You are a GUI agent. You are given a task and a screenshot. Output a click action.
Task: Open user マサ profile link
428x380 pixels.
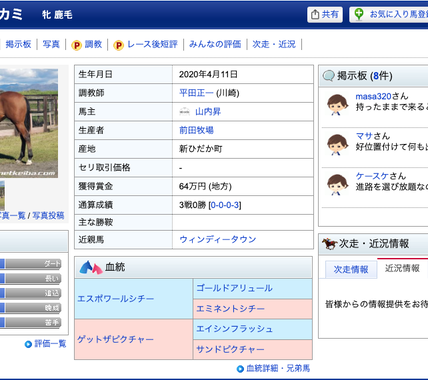[364, 136]
